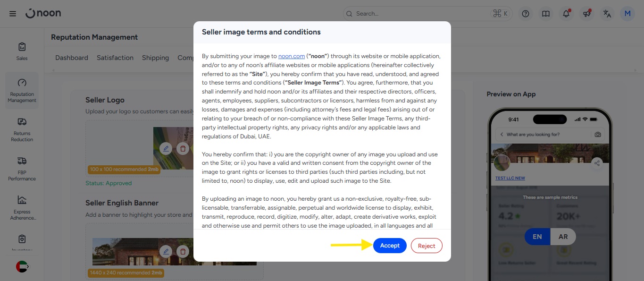The width and height of the screenshot is (644, 281).
Task: Click the Seller Logo thumbnail
Action: (x=173, y=148)
